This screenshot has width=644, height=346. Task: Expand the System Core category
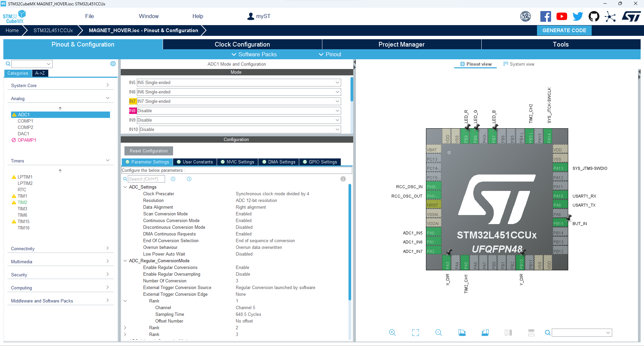point(60,85)
